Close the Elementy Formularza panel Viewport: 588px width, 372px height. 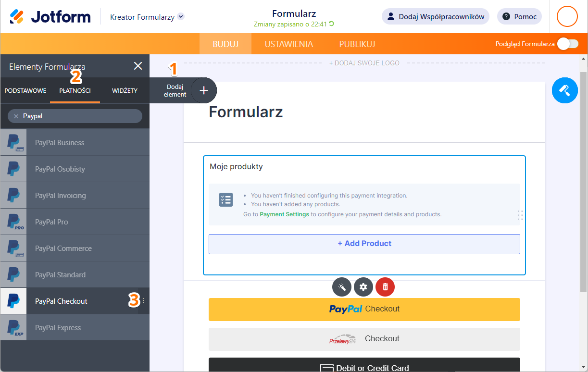[x=138, y=66]
